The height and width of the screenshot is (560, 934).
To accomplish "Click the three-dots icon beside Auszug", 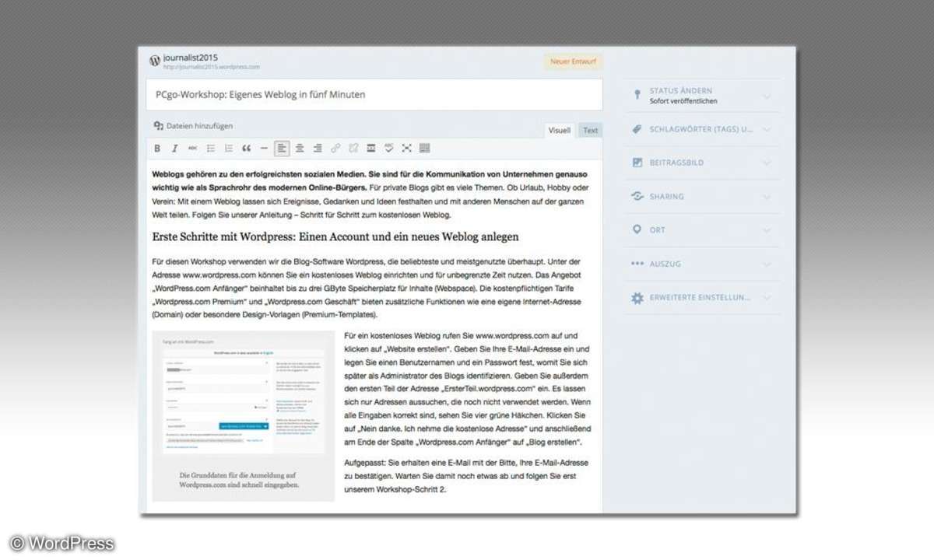I will pyautogui.click(x=637, y=264).
